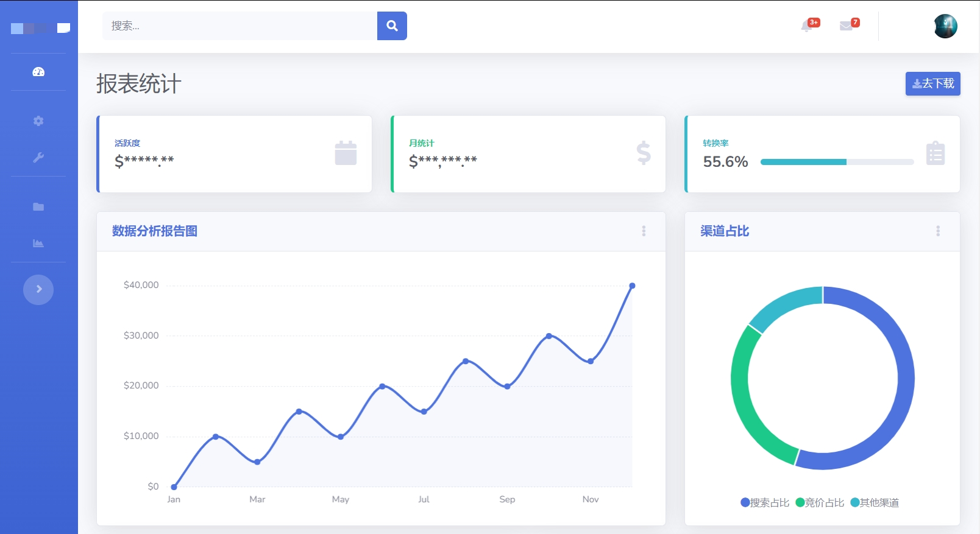Open options menu for 渠道占比 card

point(938,231)
